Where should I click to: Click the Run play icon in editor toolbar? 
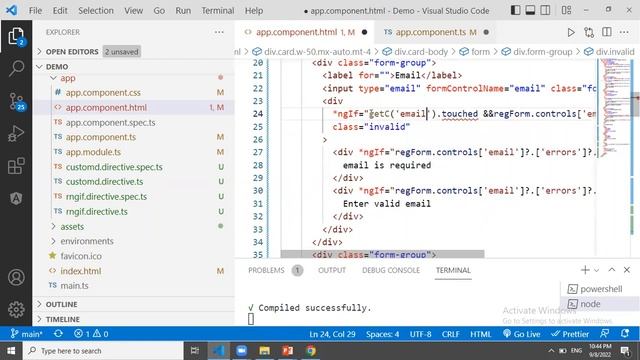coord(571,32)
